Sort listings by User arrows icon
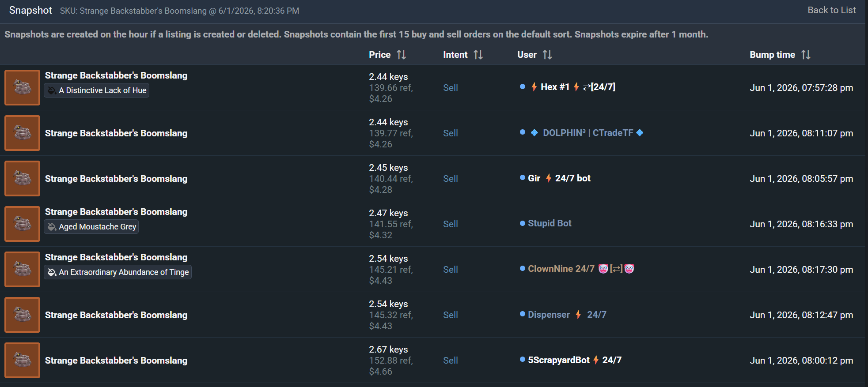Image resolution: width=868 pixels, height=387 pixels. coord(547,55)
